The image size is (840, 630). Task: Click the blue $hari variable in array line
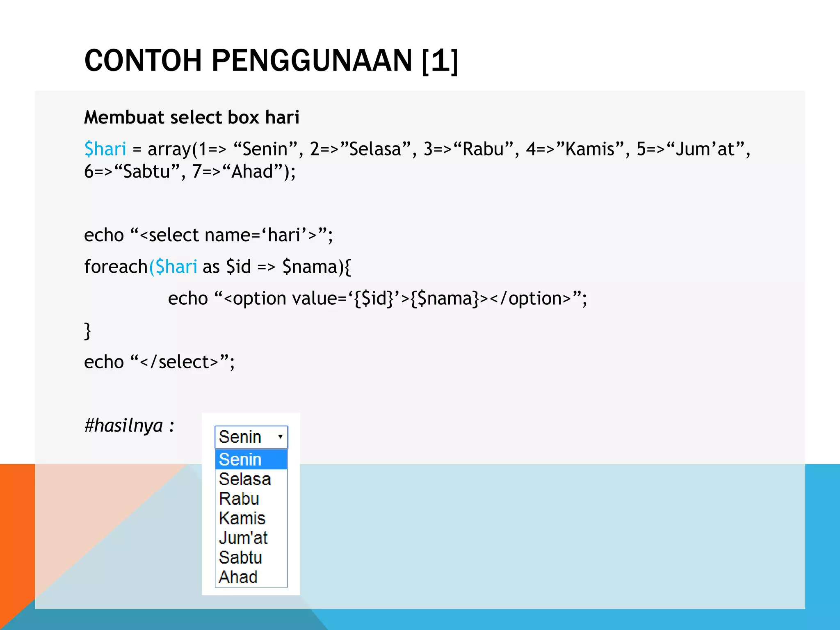[105, 149]
